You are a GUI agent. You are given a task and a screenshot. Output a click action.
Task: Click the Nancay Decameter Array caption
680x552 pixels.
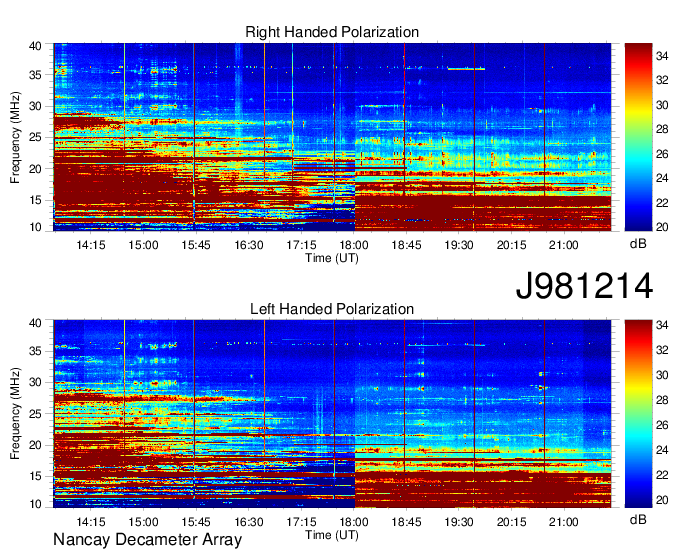click(147, 540)
